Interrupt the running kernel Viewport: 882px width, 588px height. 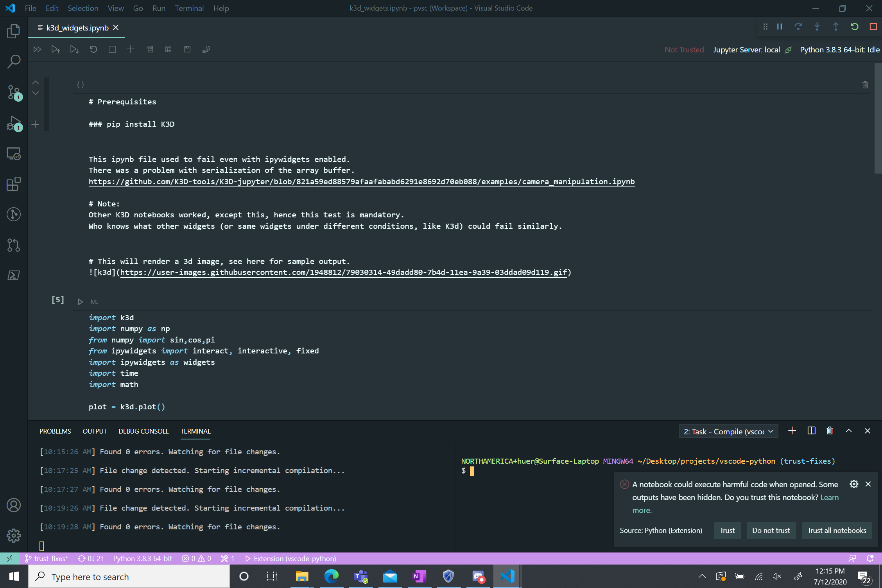(112, 49)
